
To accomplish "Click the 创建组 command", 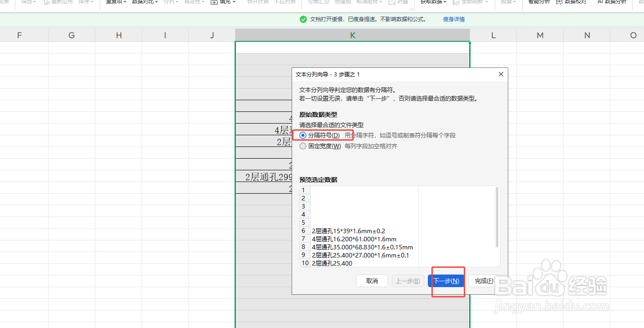I will tap(342, 3).
